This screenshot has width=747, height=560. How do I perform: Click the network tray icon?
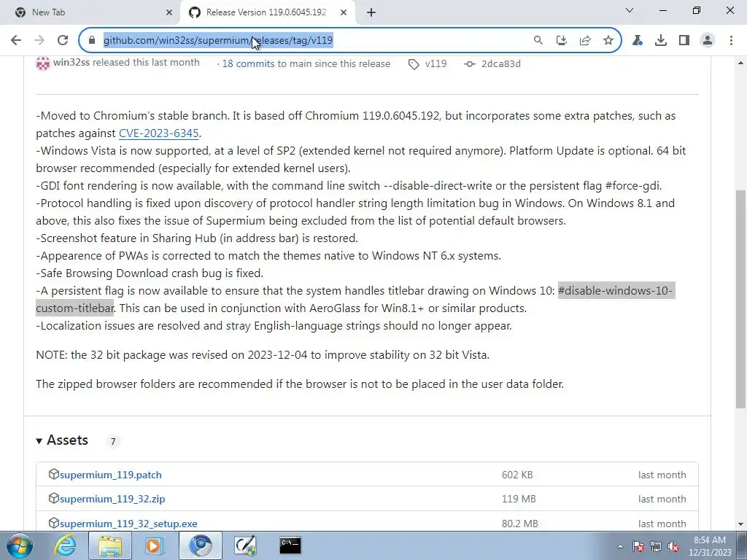tap(656, 547)
